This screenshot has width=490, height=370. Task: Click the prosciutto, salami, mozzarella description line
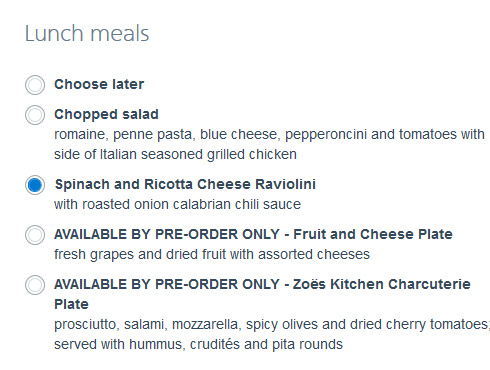[x=272, y=325]
